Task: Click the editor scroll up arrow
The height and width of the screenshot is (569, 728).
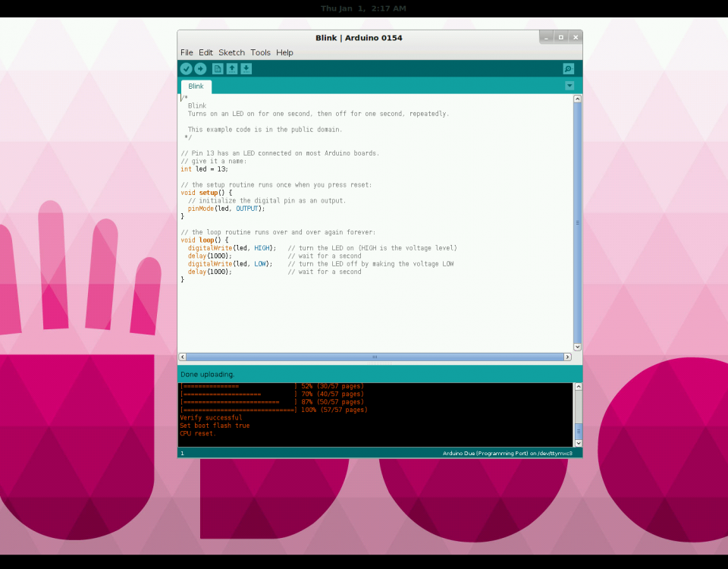Action: pos(577,99)
